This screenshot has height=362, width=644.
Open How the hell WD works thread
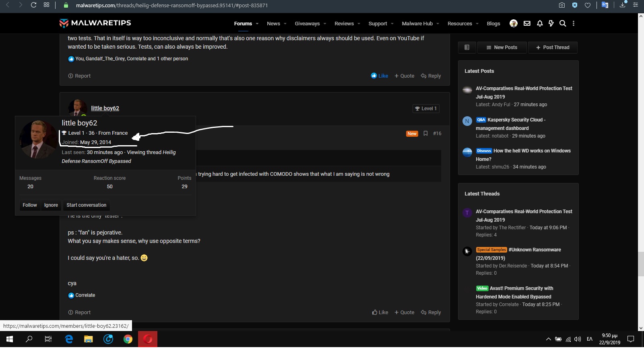point(523,155)
